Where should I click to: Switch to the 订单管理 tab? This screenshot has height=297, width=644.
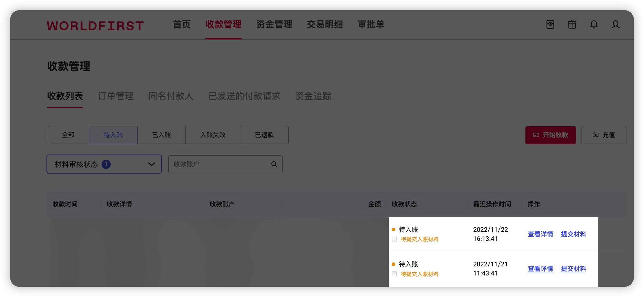[x=116, y=96]
